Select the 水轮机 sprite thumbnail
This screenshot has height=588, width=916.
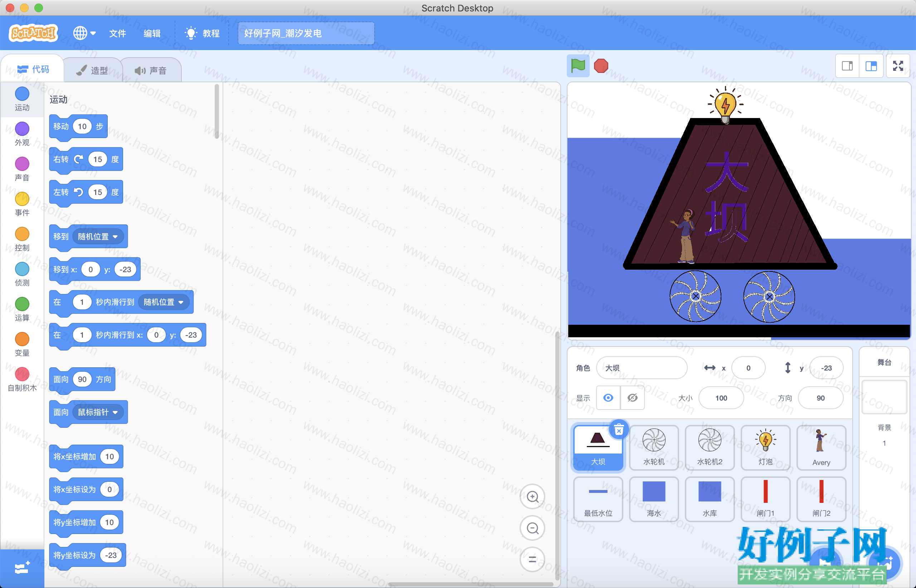coord(654,448)
